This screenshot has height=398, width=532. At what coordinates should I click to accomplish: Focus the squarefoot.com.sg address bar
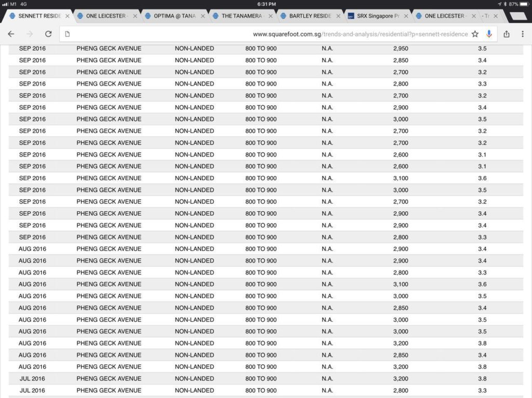[278, 34]
